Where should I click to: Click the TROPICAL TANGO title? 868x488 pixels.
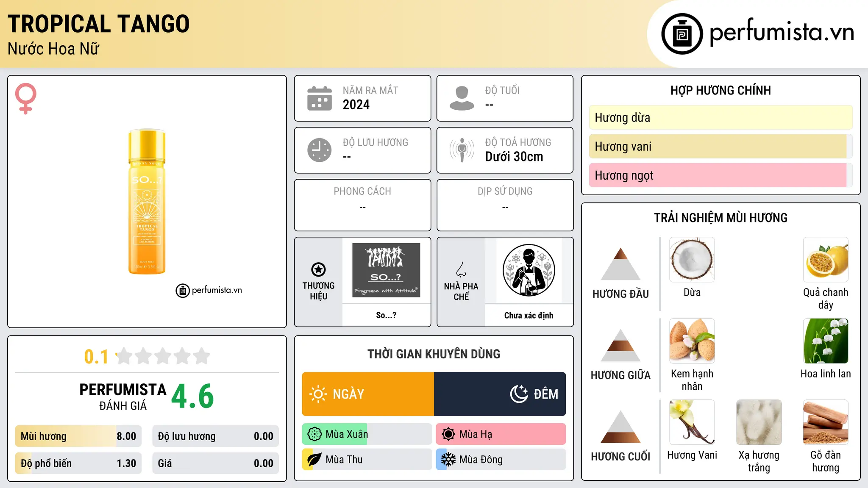pyautogui.click(x=98, y=24)
